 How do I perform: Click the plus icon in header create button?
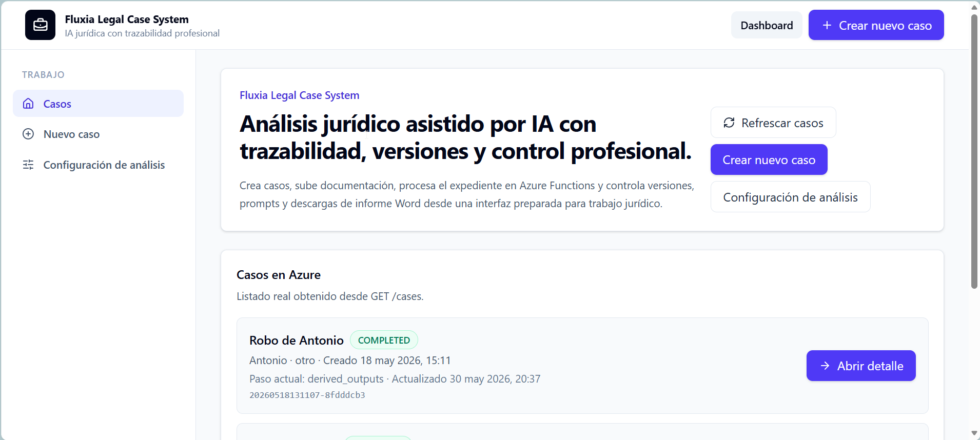click(x=827, y=25)
